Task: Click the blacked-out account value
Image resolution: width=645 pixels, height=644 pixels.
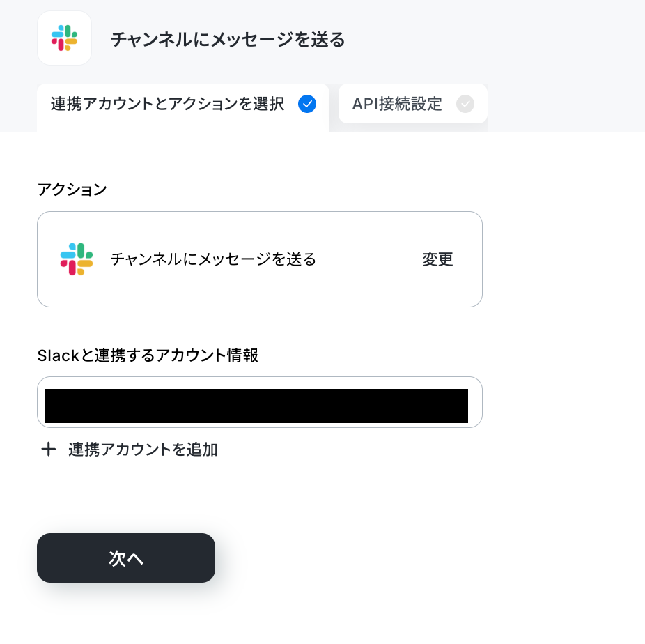Action: tap(256, 406)
